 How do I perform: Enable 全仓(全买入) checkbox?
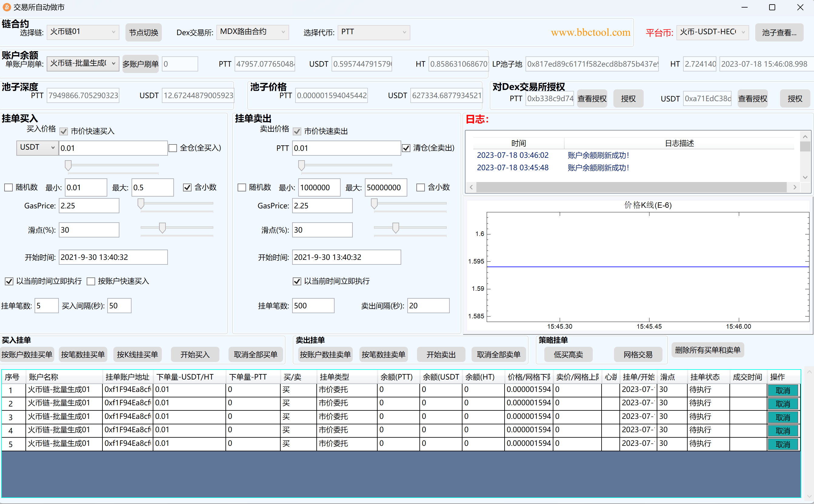pyautogui.click(x=173, y=148)
